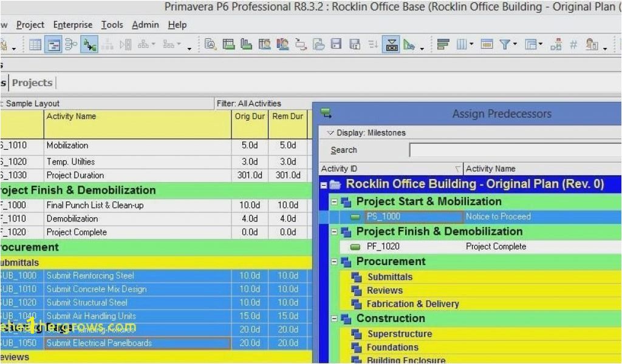Click the green triangle progress spotlight icon
622x364 pixels.
pyautogui.click(x=409, y=45)
